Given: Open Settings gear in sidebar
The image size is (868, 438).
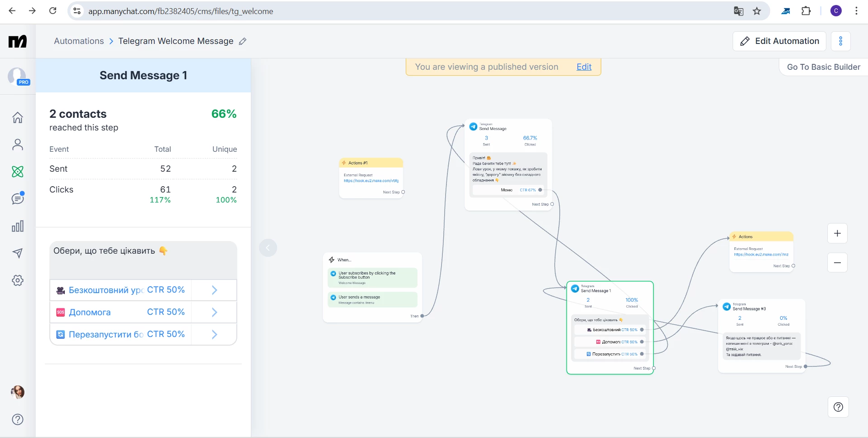Looking at the screenshot, I should tap(18, 280).
